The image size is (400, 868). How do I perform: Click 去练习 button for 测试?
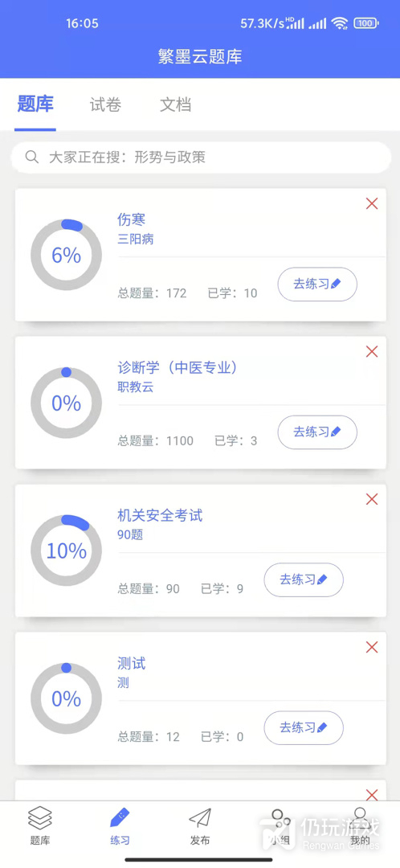click(x=304, y=728)
